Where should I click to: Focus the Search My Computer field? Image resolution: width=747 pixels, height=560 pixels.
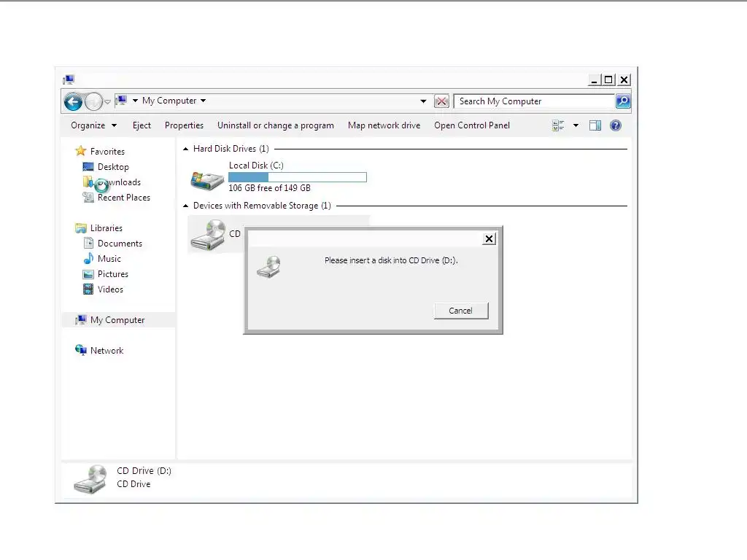tap(534, 101)
